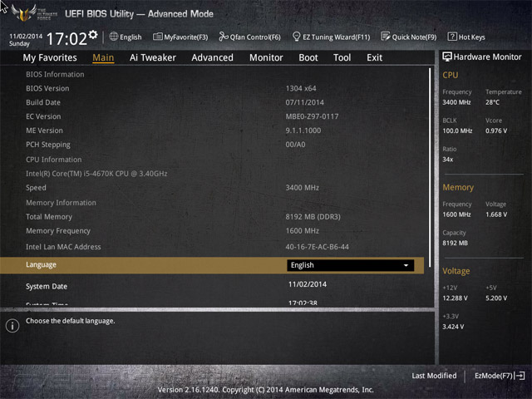Click the Intel Core i5-4670K CPU line
Viewport: 532px width, 399px height.
point(96,174)
